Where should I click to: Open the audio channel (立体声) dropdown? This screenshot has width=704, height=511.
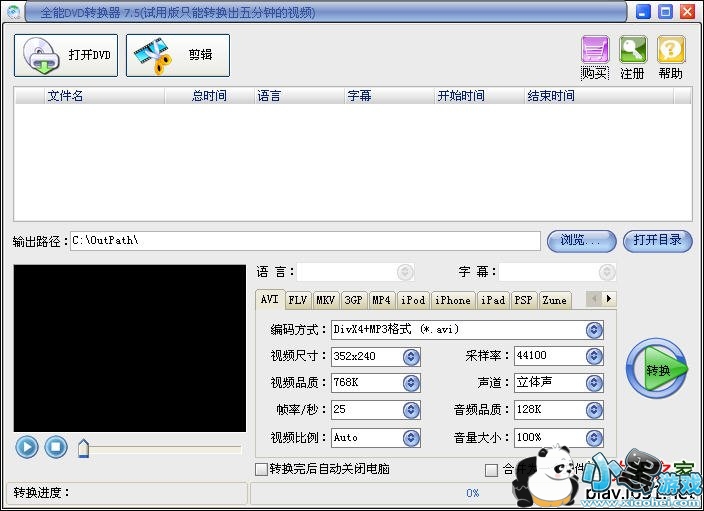point(594,383)
